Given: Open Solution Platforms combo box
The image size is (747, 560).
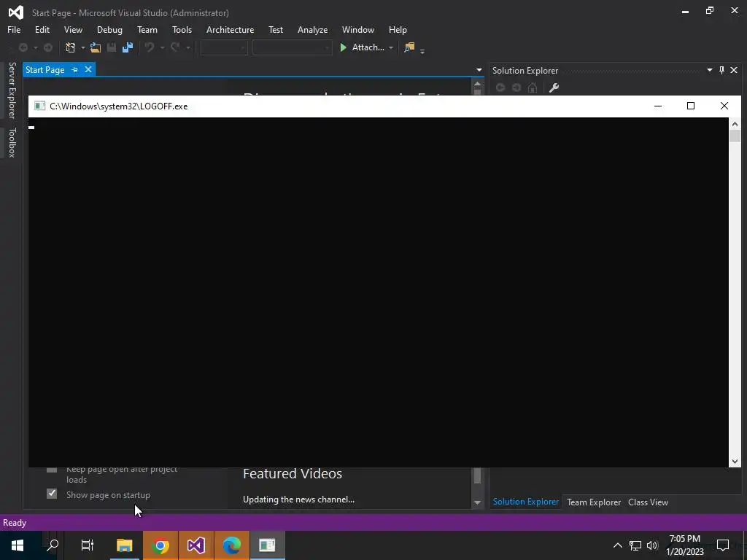Looking at the screenshot, I should pyautogui.click(x=292, y=47).
